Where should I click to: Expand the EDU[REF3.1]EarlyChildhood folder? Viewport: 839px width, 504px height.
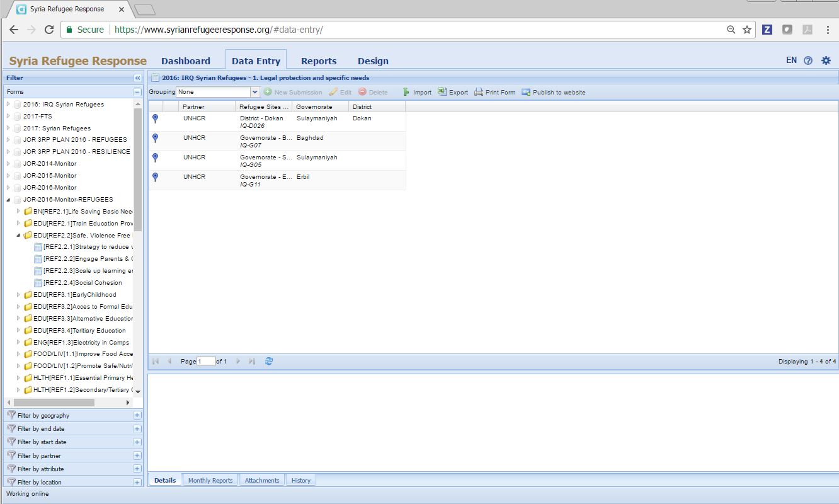pos(19,295)
